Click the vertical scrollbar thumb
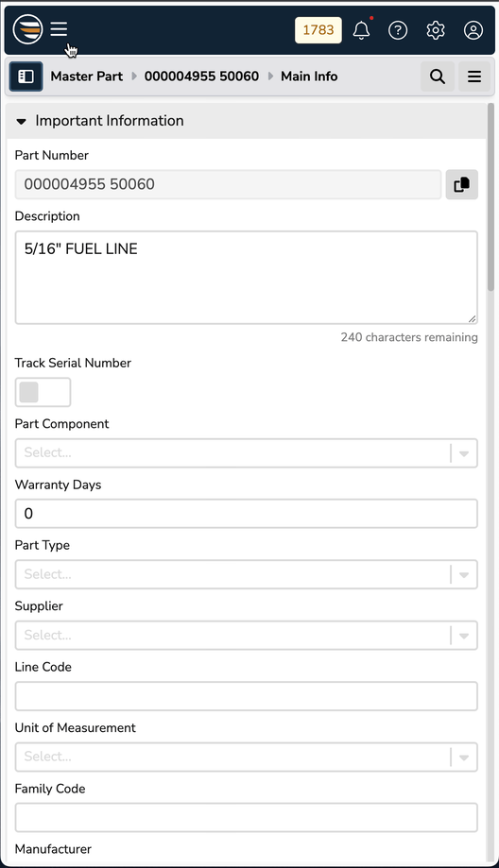499x868 pixels. (x=490, y=197)
